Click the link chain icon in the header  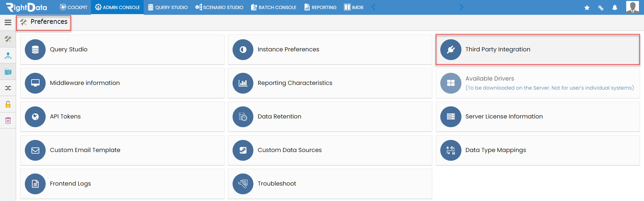(601, 8)
